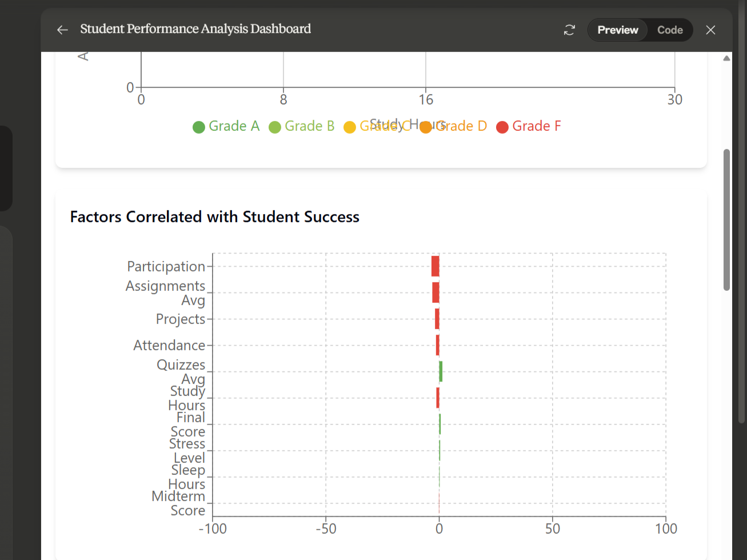Click the scrollbar up arrow
This screenshot has height=560, width=747.
726,58
